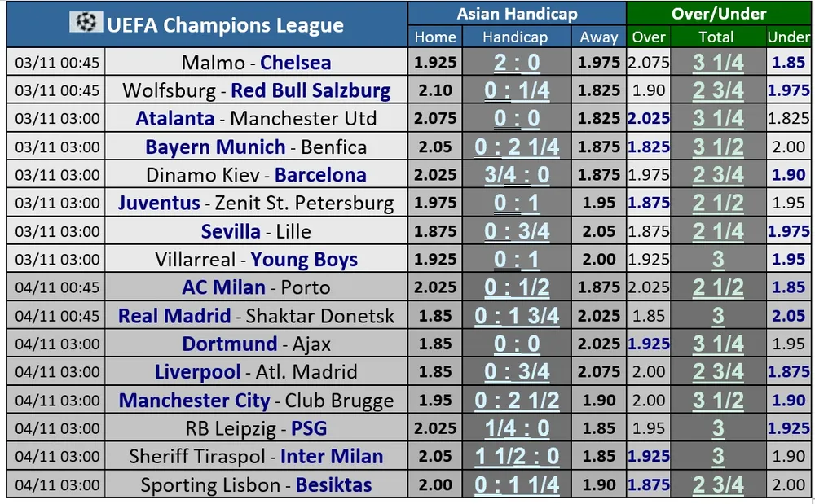Viewport: 815px width, 504px height.
Task: Click the 0 : 1 1/4 handicap for Sporting Lisbon
Action: coord(517,485)
